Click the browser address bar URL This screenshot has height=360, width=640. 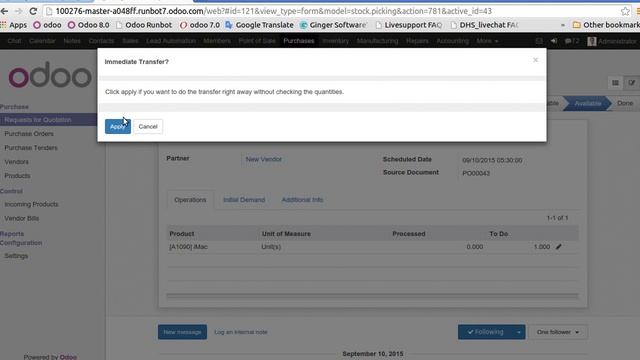pos(273,11)
